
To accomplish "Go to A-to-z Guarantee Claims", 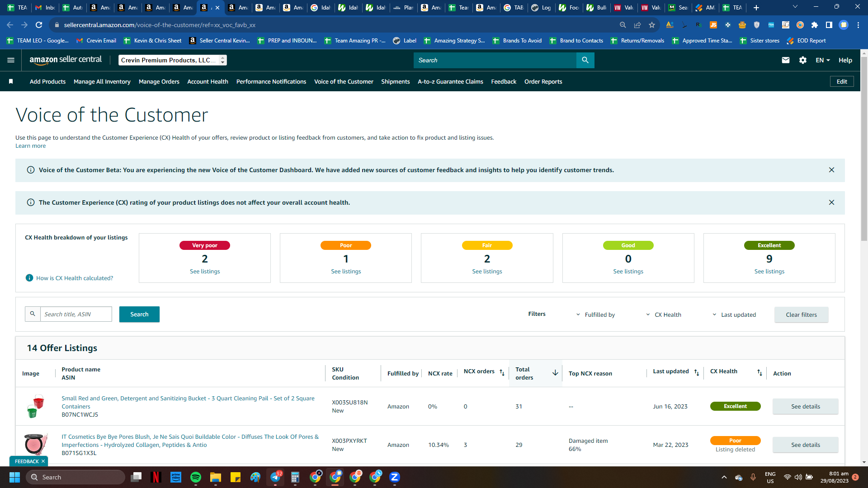I will pos(450,81).
